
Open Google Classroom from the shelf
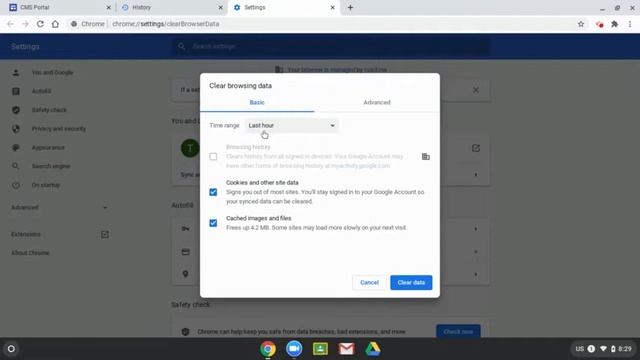(x=320, y=349)
